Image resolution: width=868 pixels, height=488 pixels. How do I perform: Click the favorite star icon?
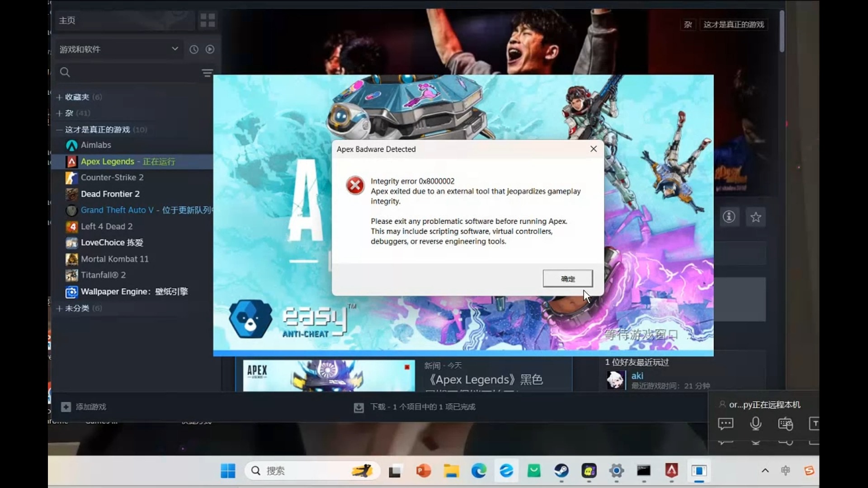[x=755, y=217]
